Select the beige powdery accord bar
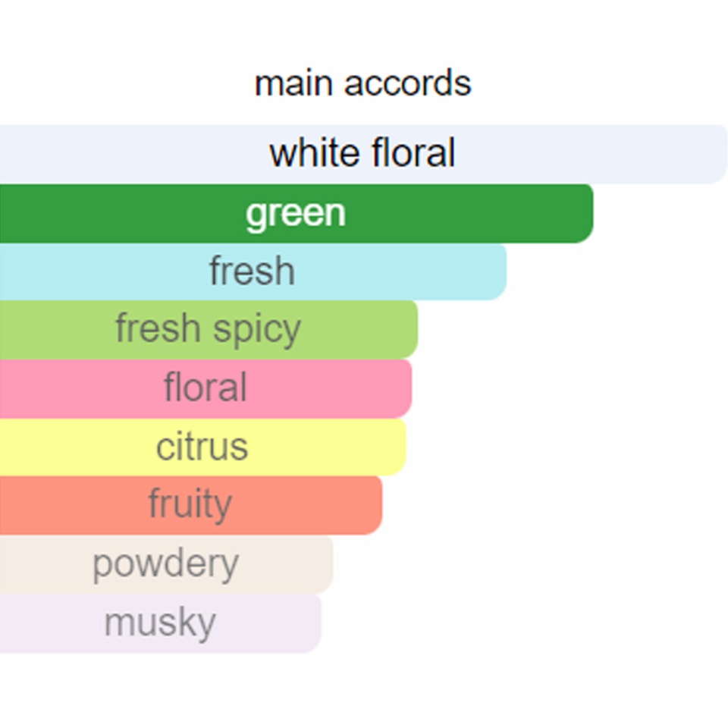Viewport: 728px width, 728px height. tap(166, 564)
